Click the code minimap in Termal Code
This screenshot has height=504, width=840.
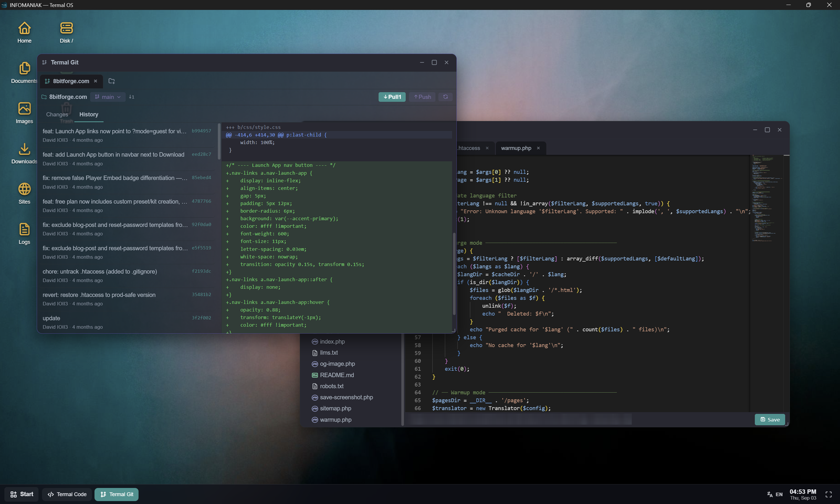pos(766,198)
